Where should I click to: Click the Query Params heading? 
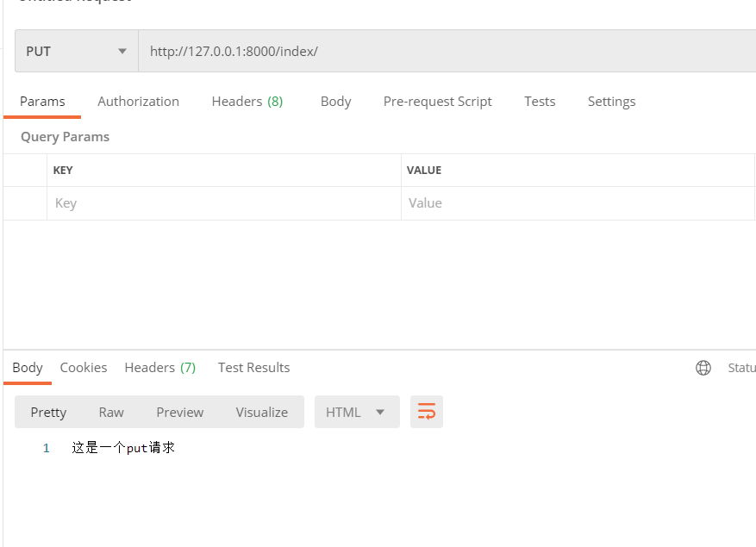coord(66,137)
